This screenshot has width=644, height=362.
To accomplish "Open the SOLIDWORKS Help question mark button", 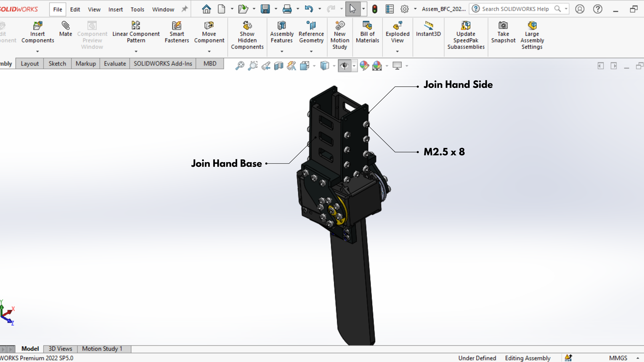I will 598,9.
